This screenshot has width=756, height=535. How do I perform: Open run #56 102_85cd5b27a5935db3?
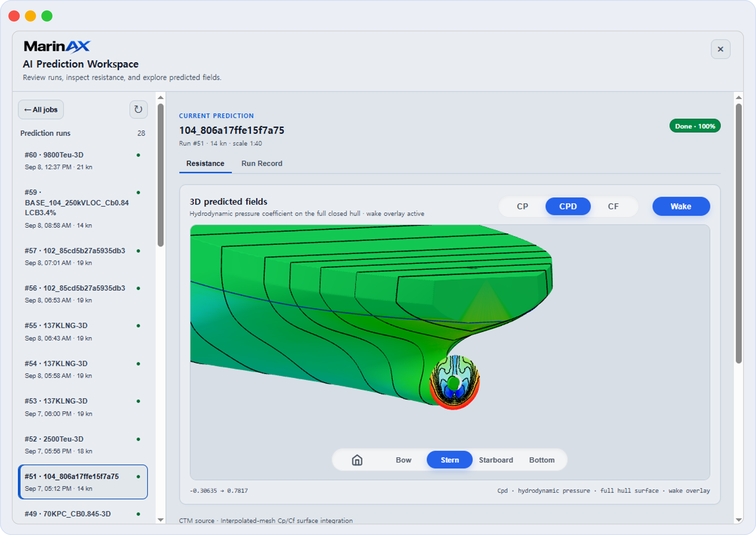(x=83, y=294)
